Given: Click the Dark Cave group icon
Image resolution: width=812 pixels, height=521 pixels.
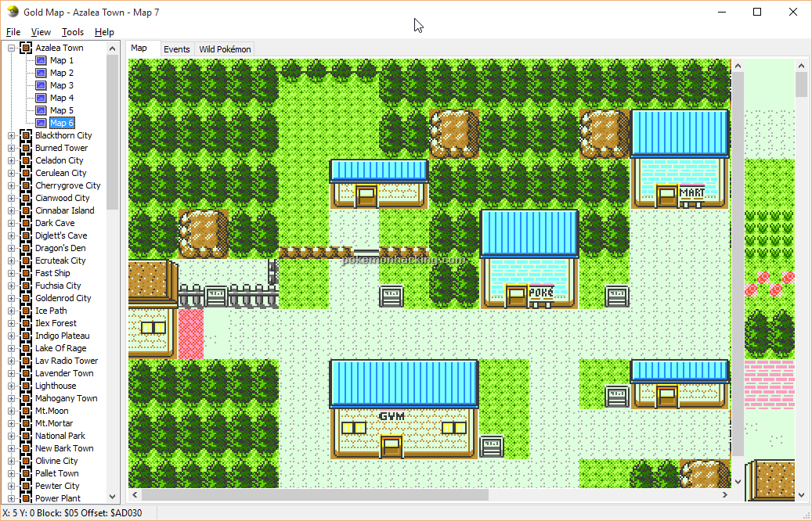Looking at the screenshot, I should 26,223.
